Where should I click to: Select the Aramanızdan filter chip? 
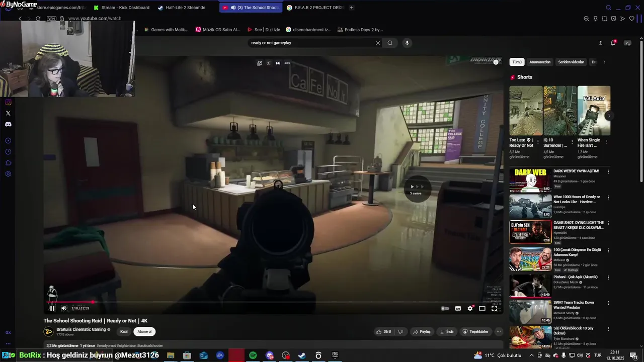(540, 62)
